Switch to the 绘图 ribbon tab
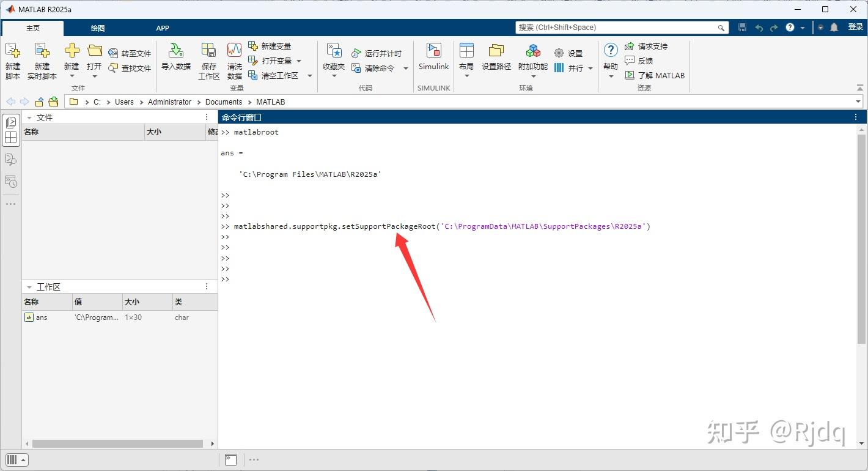The width and height of the screenshot is (868, 471). pos(97,28)
